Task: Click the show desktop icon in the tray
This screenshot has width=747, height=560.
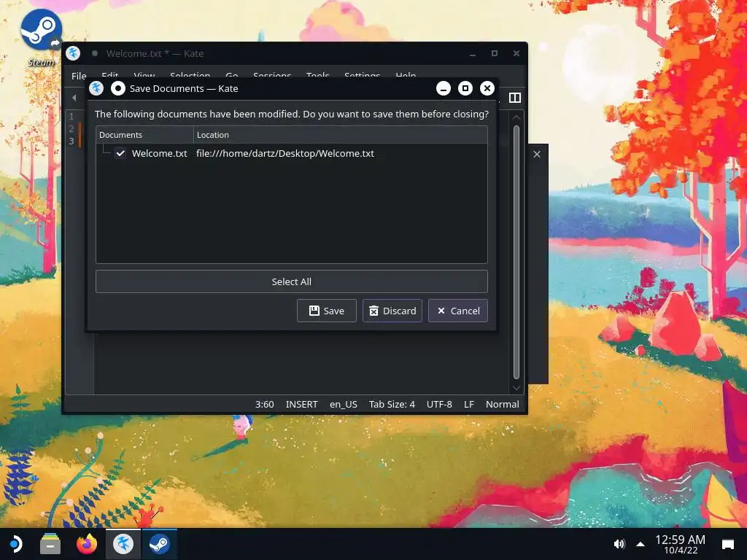Action: click(727, 544)
